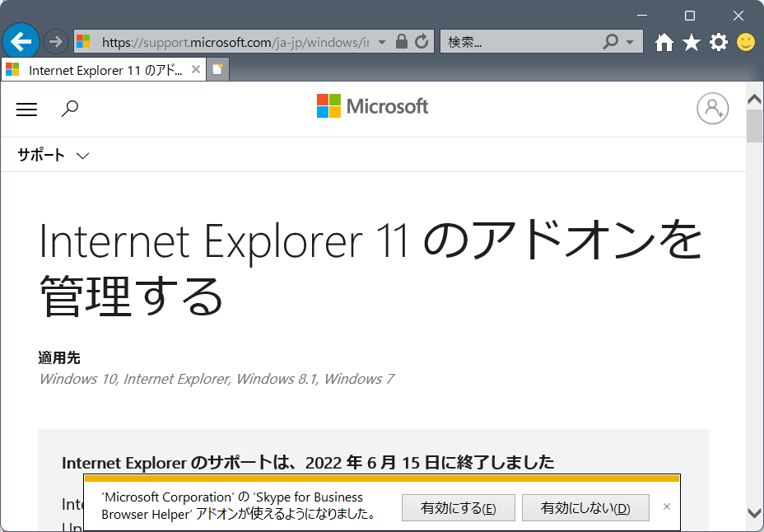Screen dimensions: 764x532
Task: Click the security lock icon in address bar
Action: pos(402,41)
